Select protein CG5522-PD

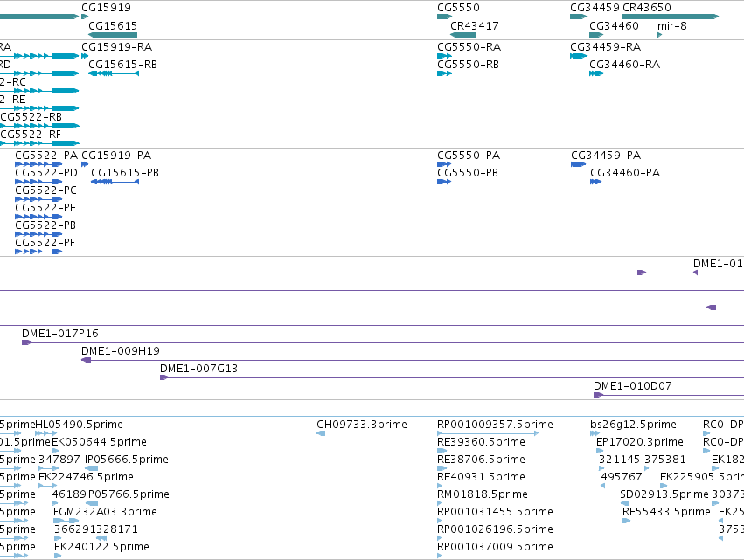[x=46, y=173]
